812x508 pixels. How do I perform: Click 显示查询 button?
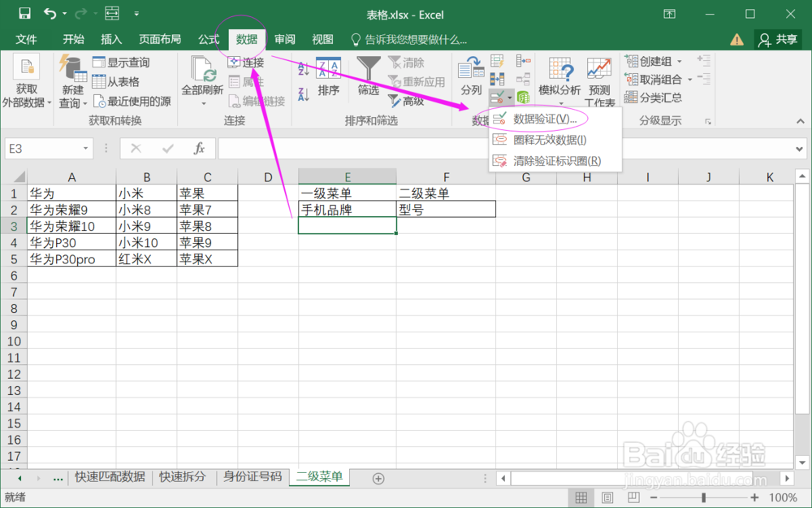coord(121,63)
